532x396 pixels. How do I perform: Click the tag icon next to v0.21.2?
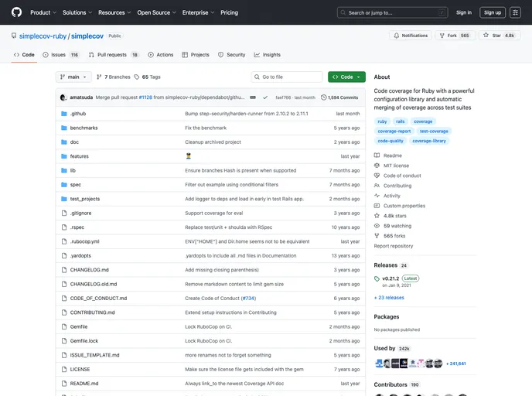coord(377,278)
